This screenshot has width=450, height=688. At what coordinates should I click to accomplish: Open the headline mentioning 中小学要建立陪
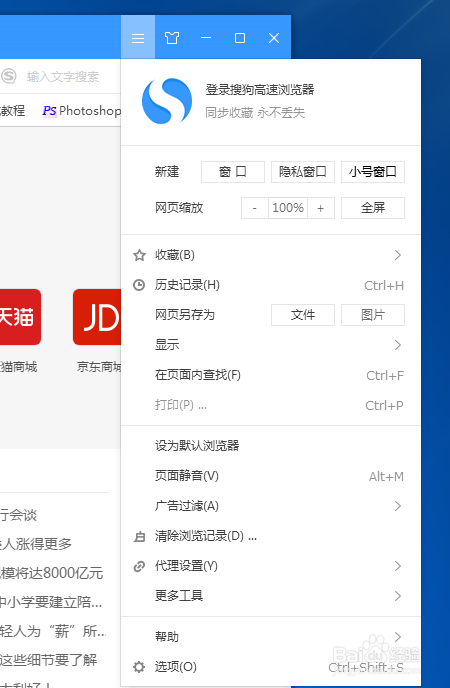(51, 602)
